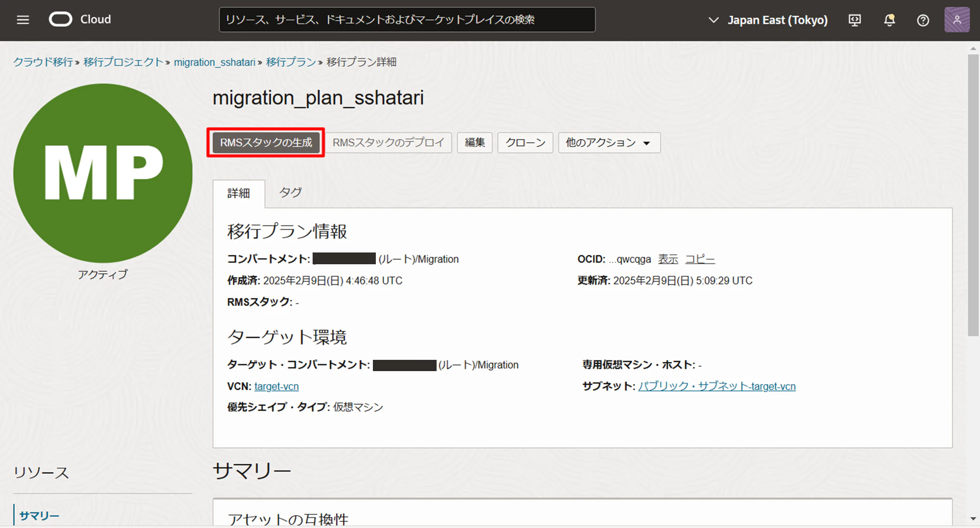Click the RMSスタックのデプロイ button
This screenshot has height=528, width=980.
point(389,143)
